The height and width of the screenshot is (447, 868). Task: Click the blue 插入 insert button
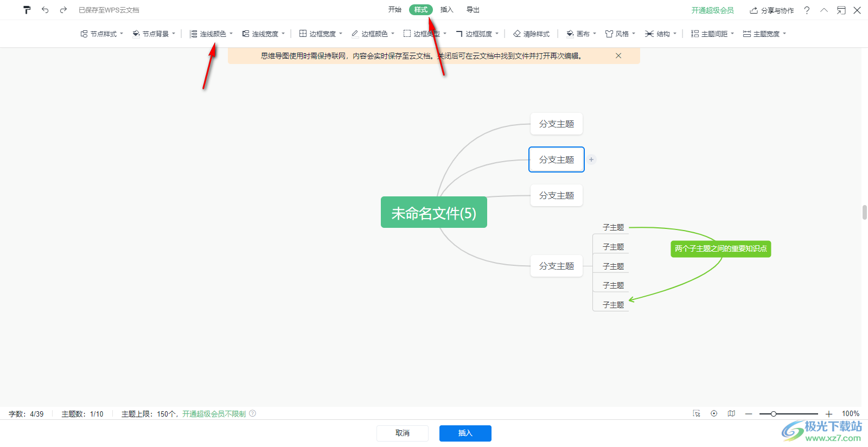pyautogui.click(x=465, y=433)
